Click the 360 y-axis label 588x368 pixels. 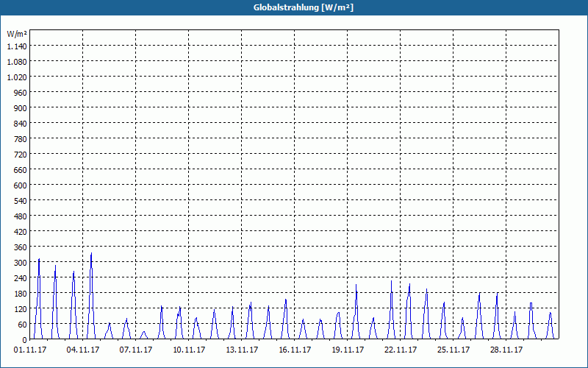point(21,247)
